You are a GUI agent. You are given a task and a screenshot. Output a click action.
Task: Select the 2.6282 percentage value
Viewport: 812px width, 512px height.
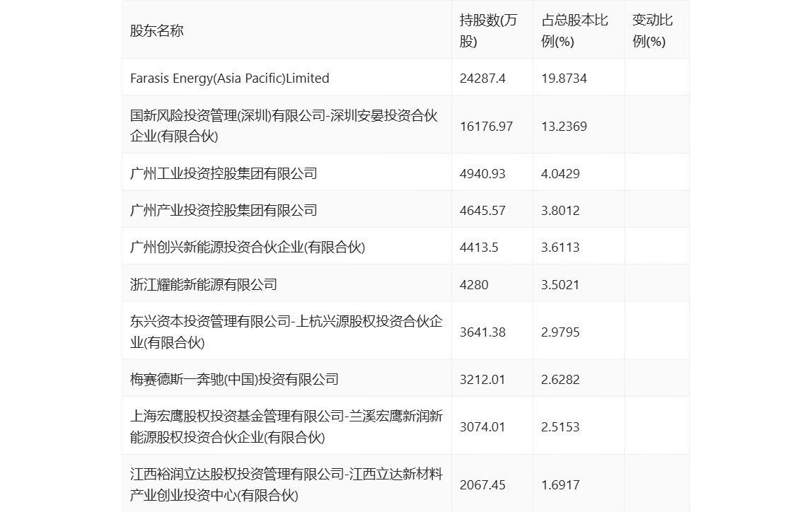pos(560,380)
